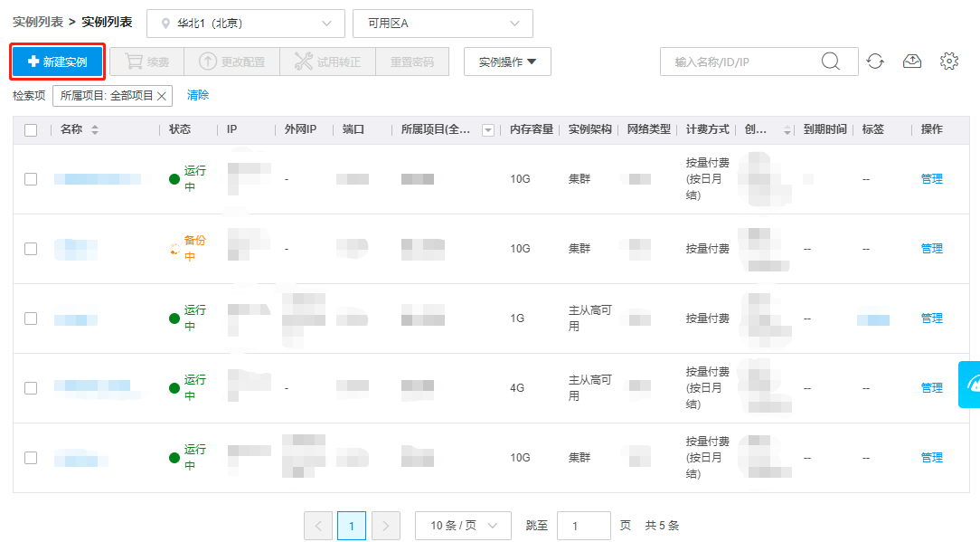This screenshot has height=542, width=980.
Task: Open the 实例操作 menu
Action: (507, 62)
